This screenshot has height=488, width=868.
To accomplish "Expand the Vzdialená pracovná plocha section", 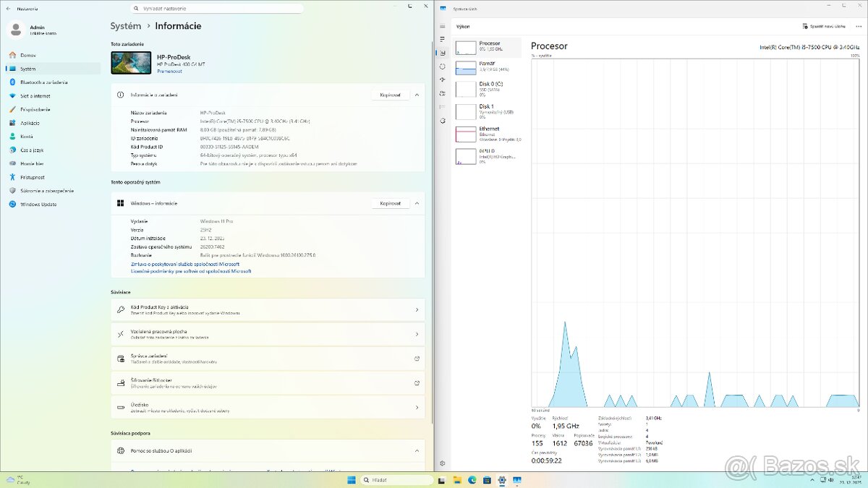I will click(x=268, y=334).
